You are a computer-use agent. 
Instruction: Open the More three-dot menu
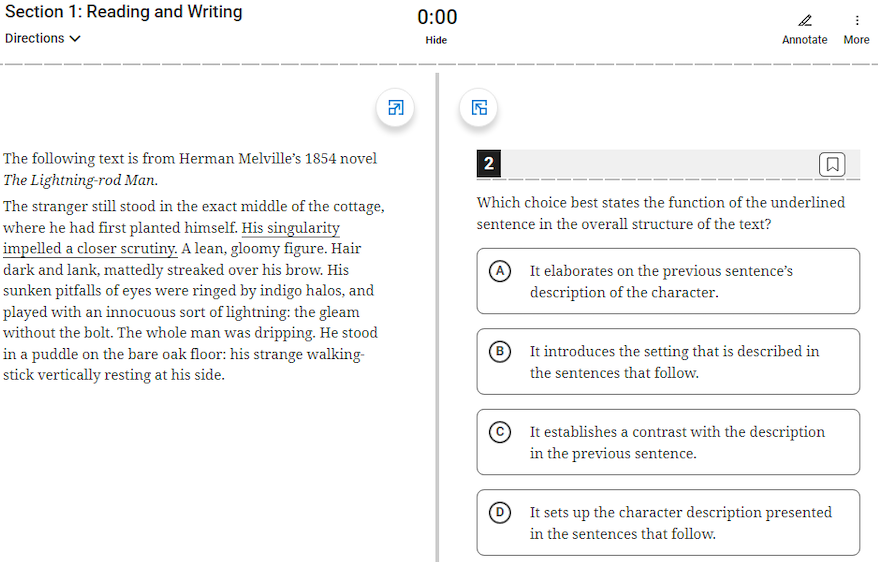[856, 20]
